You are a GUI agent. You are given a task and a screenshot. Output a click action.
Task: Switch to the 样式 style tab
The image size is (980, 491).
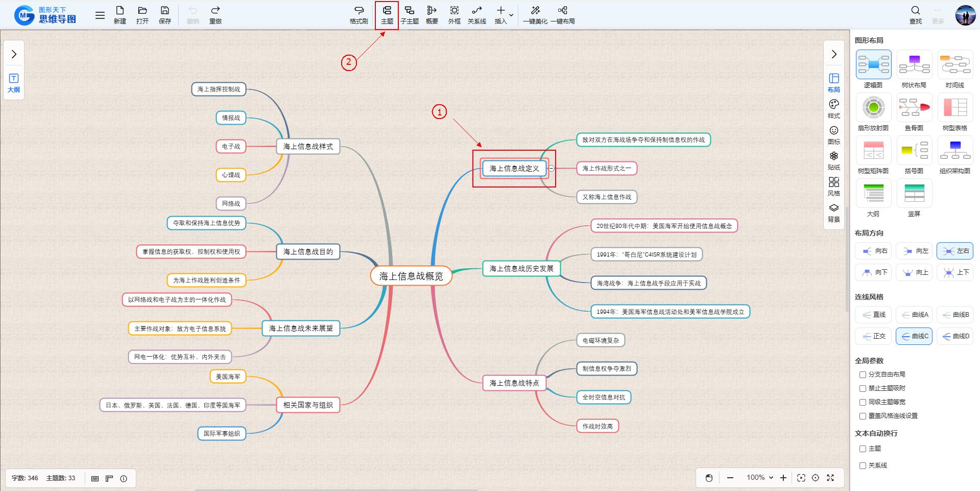coord(833,108)
